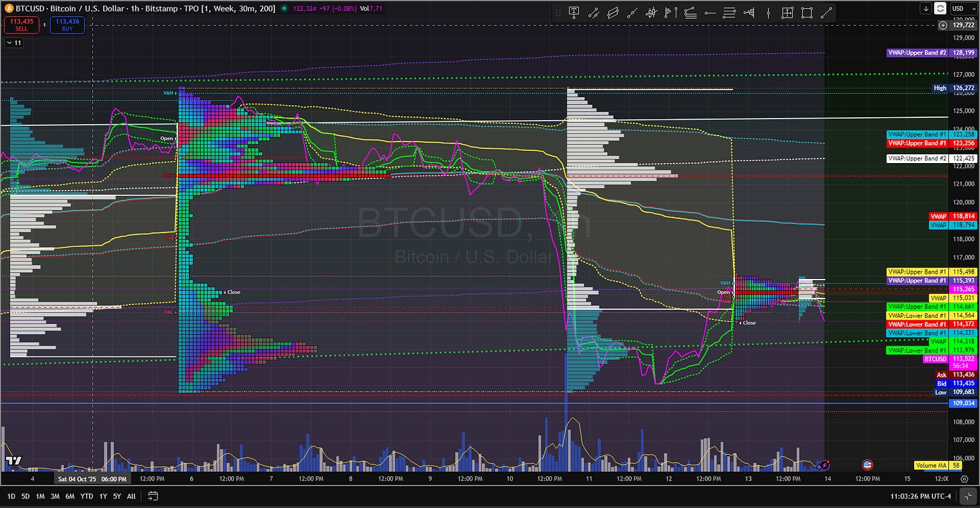Click the Bid 113,435 label
Image resolution: width=980 pixels, height=508 pixels.
tap(955, 383)
